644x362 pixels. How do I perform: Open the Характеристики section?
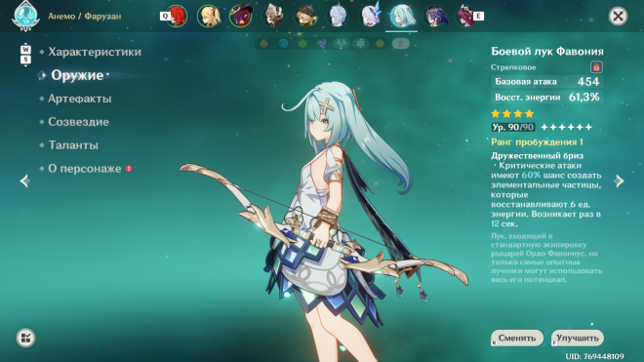[x=95, y=52]
